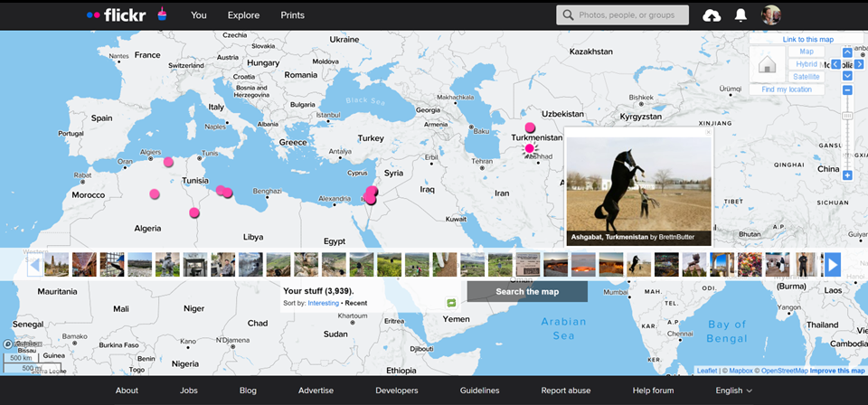Image resolution: width=868 pixels, height=405 pixels.
Task: Focus the Photos, people, or groups search box
Action: 623,15
